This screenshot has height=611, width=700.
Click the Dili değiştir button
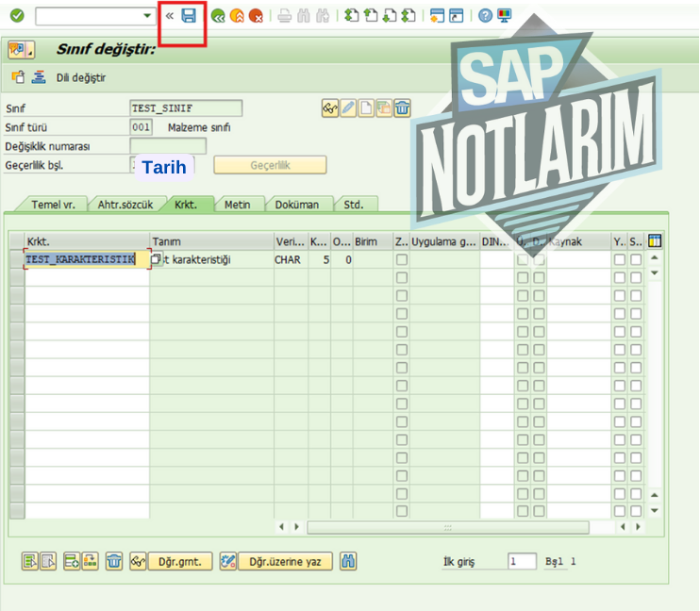click(81, 77)
